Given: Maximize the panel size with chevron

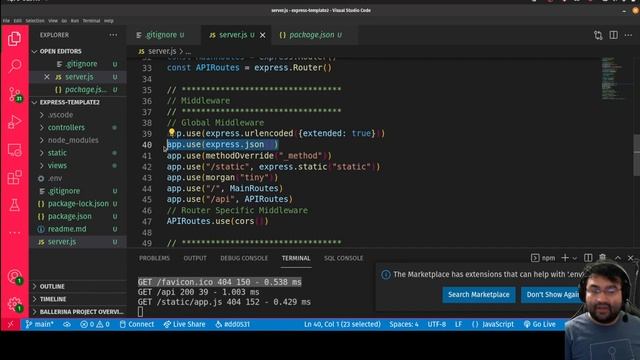Looking at the screenshot, I should tap(618, 258).
